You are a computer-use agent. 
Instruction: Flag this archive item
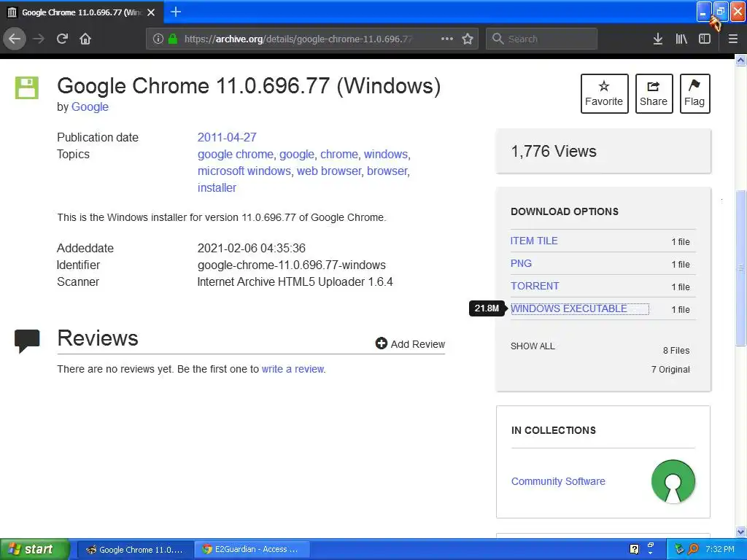(694, 93)
